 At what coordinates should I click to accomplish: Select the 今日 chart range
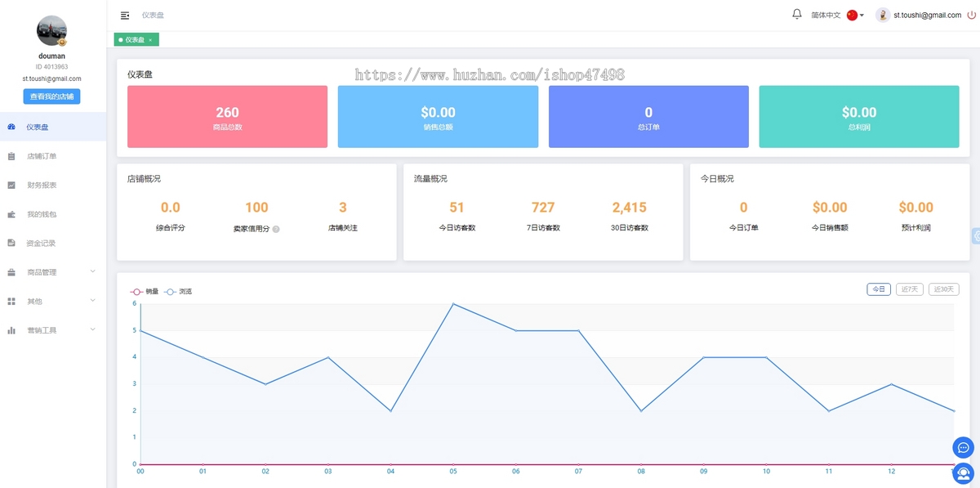click(879, 289)
